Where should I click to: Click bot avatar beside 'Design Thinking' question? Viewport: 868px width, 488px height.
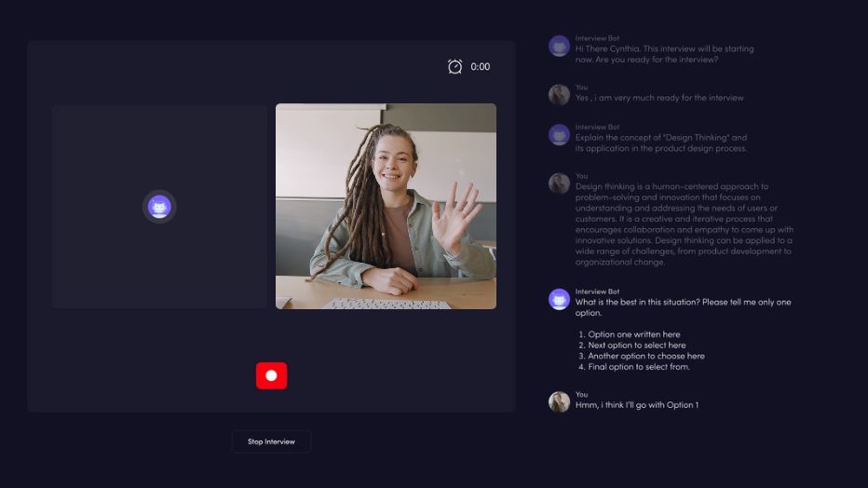click(x=559, y=135)
